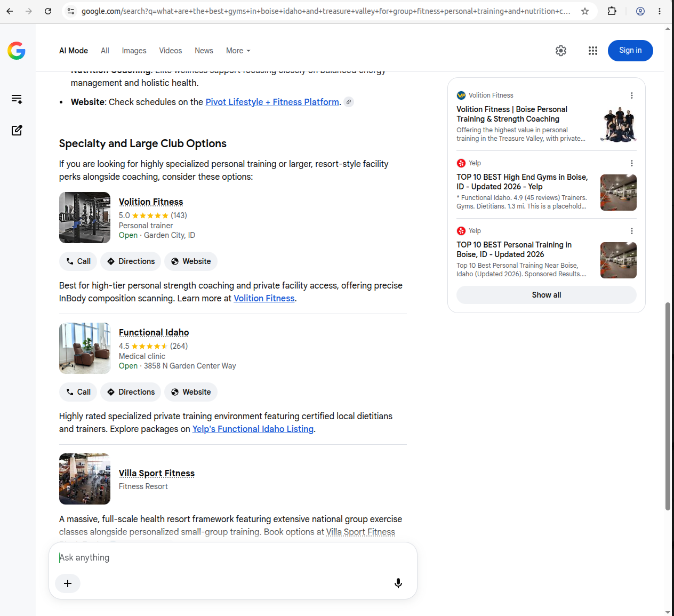Screen dimensions: 674x616
Task: Click the Volition Fitness team photo thumbnail
Action: [x=619, y=125]
